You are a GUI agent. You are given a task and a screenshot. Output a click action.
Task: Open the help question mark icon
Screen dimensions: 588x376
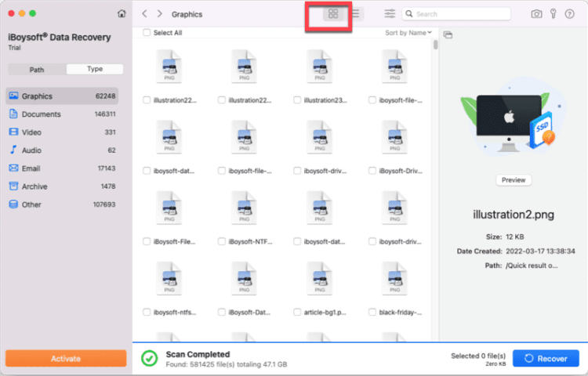click(570, 14)
